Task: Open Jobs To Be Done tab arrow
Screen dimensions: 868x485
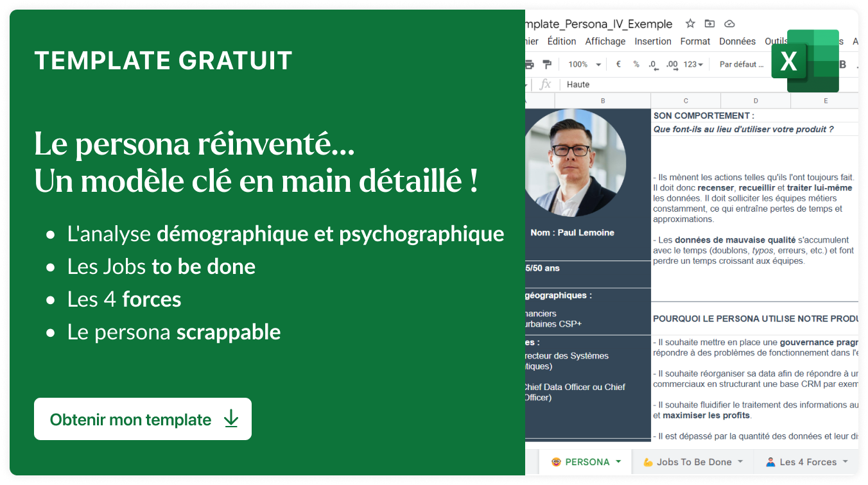Action: click(x=740, y=461)
